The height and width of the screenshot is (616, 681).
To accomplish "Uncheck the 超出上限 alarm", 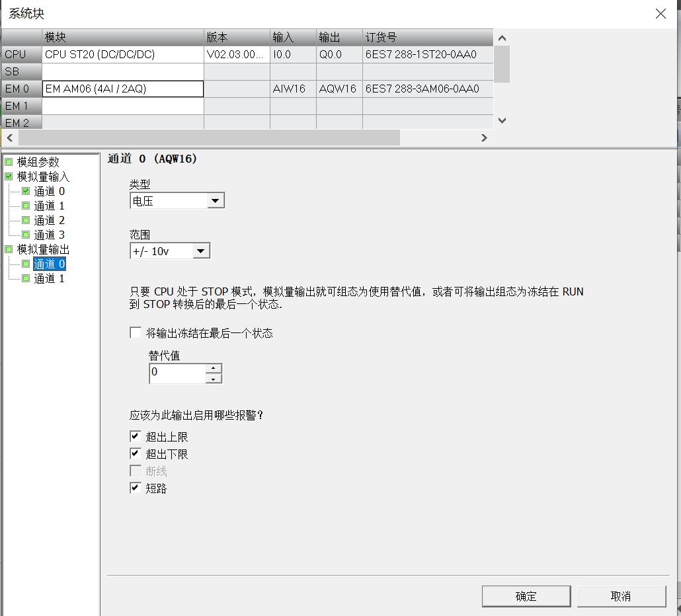I will [135, 436].
